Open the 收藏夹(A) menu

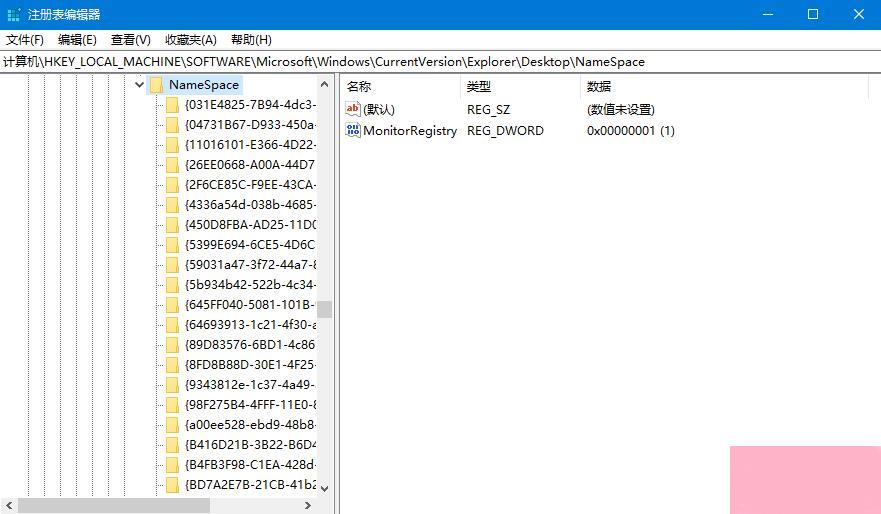[190, 40]
